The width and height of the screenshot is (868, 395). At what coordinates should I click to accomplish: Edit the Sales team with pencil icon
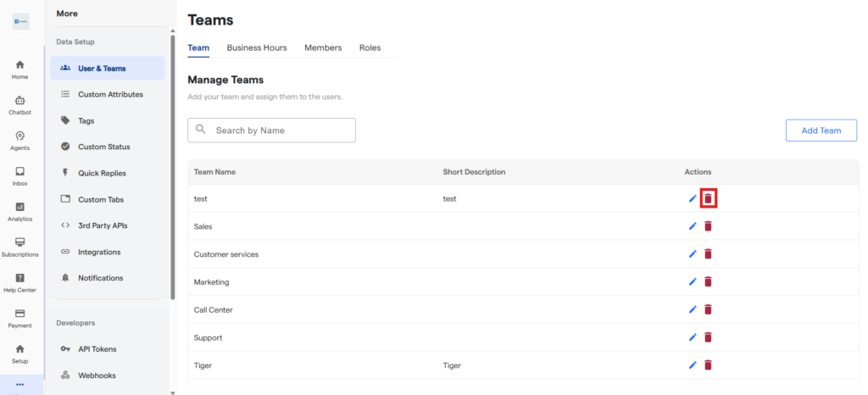693,226
